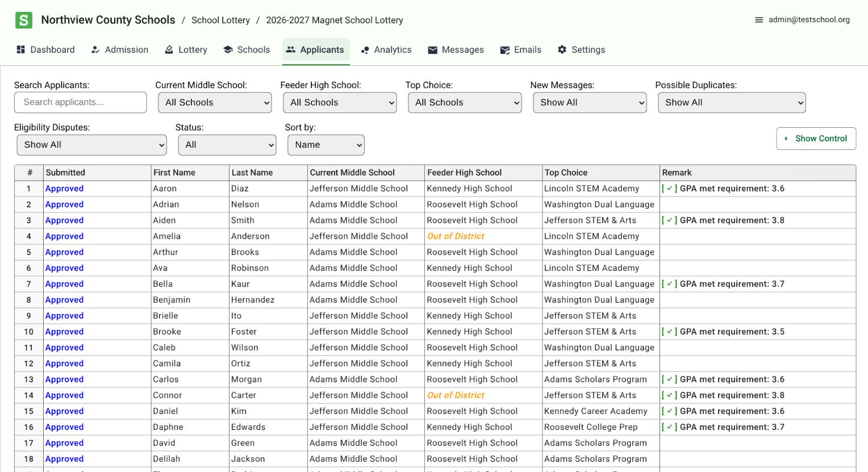Open the Eligibility Disputes dropdown
This screenshot has height=472, width=868.
pos(91,145)
